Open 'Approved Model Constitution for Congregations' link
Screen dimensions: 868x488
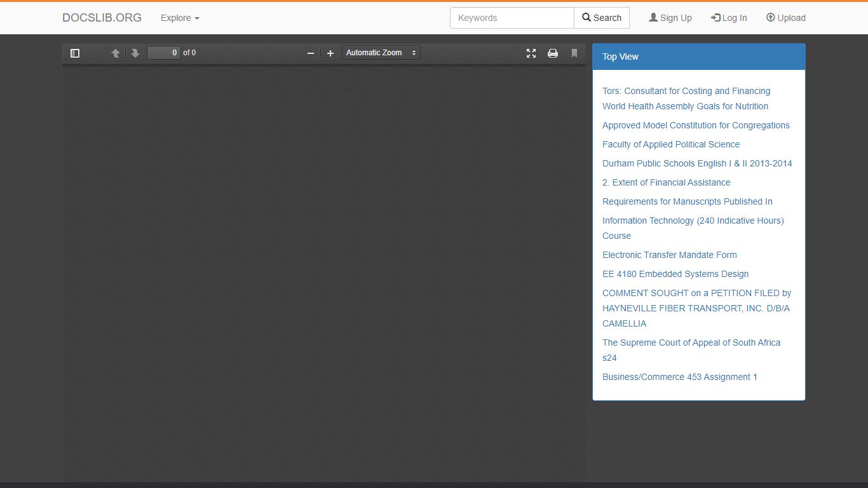tap(696, 125)
